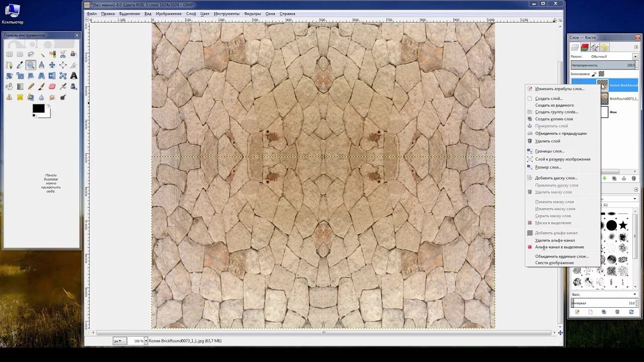The image size is (644, 362).
Task: Choose Добавить маску слоя from context menu
Action: (556, 178)
